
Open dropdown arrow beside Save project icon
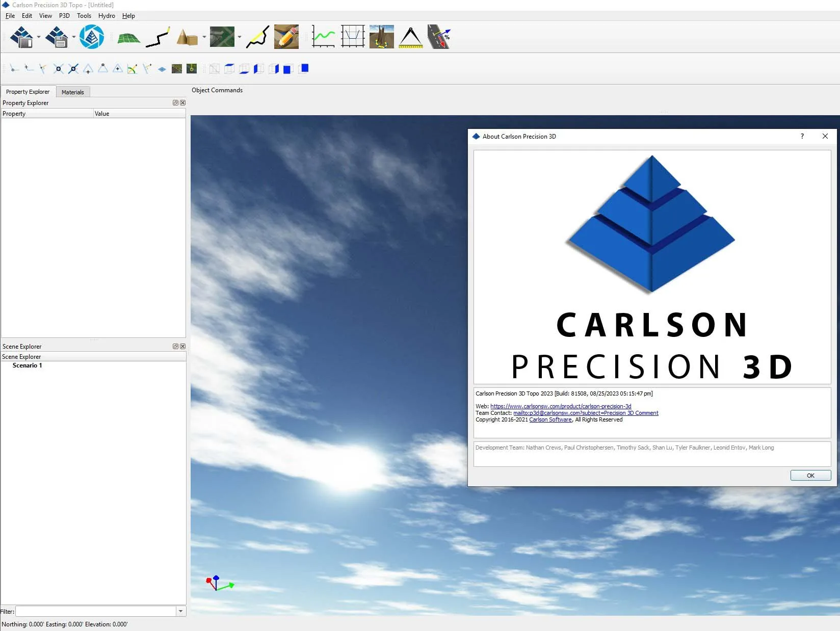[74, 37]
